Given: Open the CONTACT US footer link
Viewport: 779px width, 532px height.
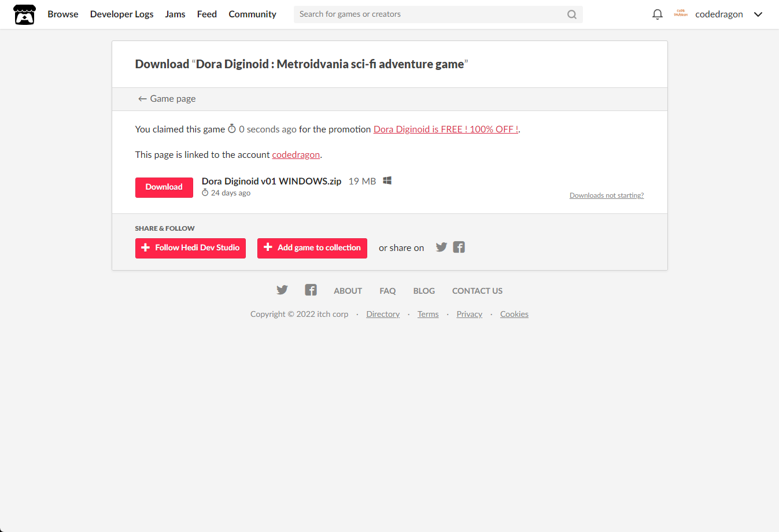Looking at the screenshot, I should 477,291.
